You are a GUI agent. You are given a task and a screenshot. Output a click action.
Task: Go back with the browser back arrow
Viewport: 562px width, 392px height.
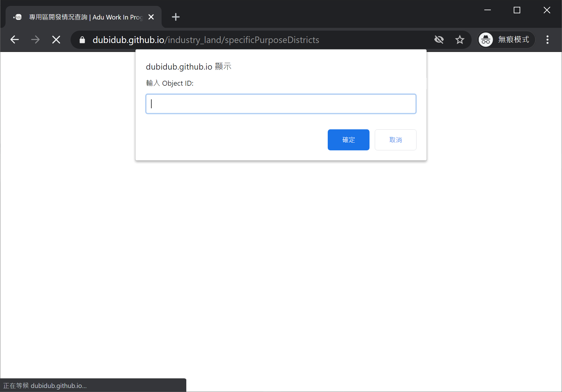point(15,40)
